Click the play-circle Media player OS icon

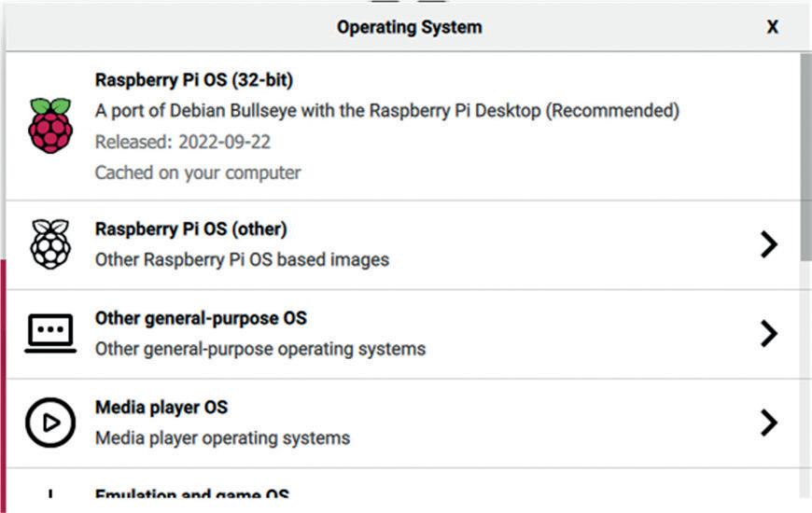50,423
